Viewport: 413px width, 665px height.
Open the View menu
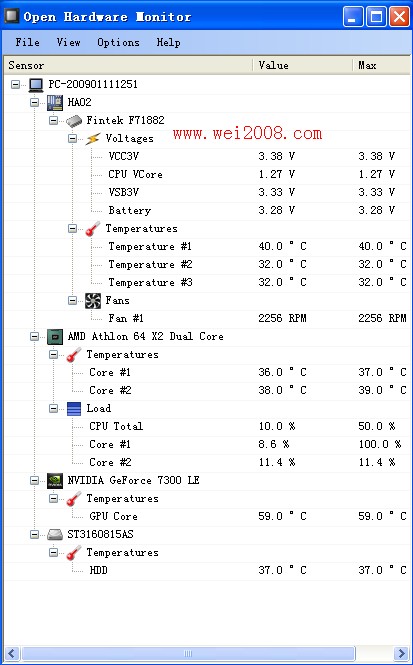coord(68,42)
